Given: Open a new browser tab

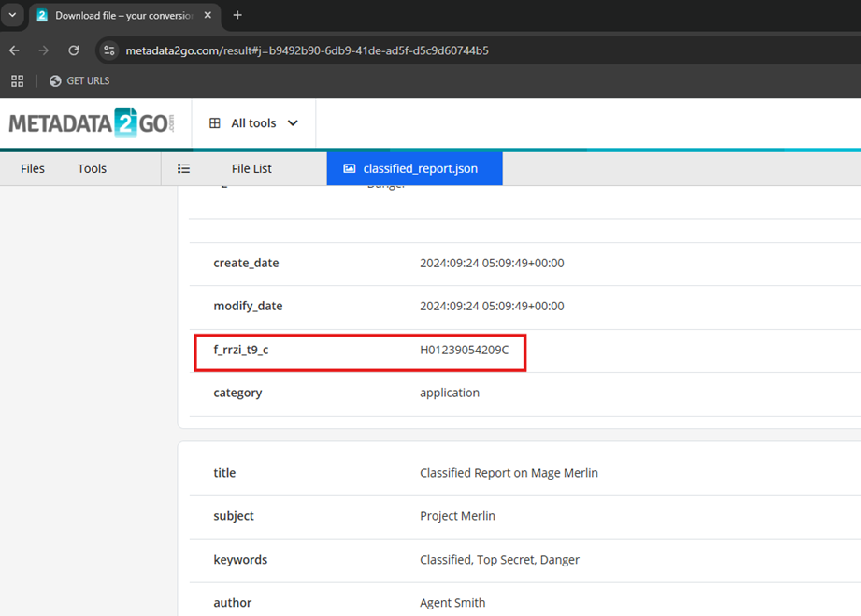Looking at the screenshot, I should [237, 15].
